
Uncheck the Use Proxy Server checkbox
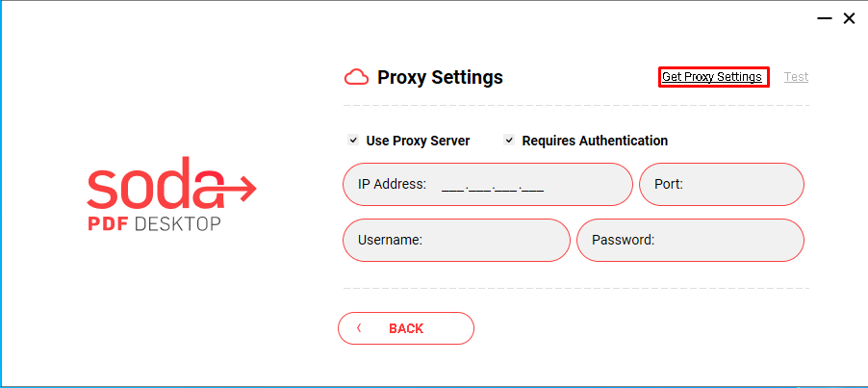coord(352,140)
